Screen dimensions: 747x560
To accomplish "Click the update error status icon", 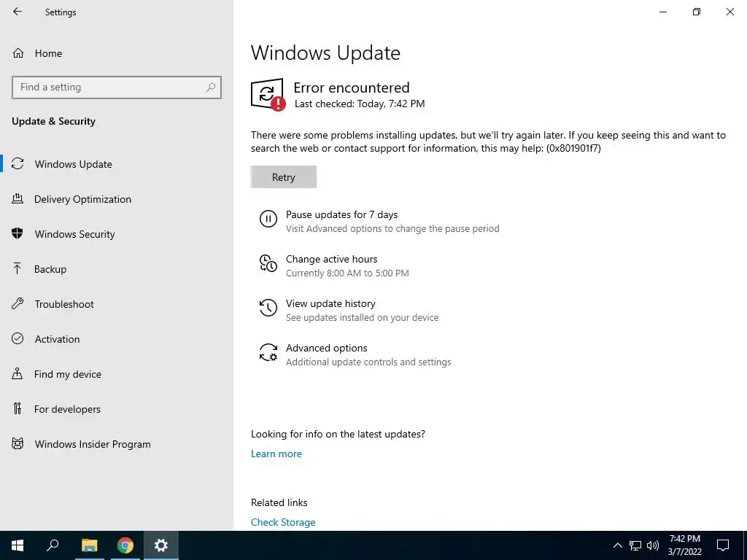I will (268, 94).
